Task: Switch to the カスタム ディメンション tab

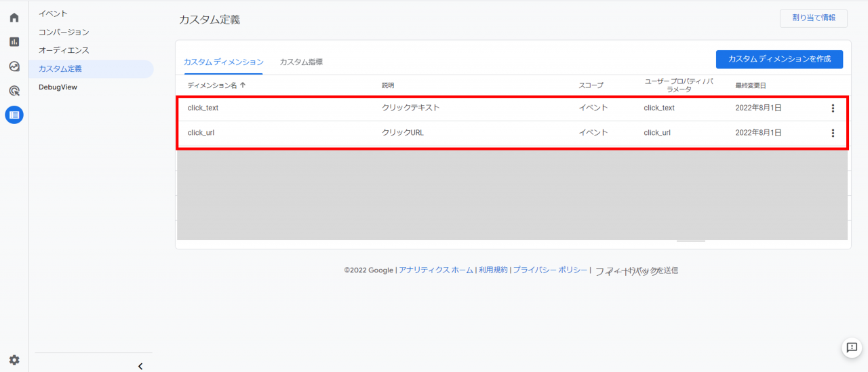Action: coord(223,62)
